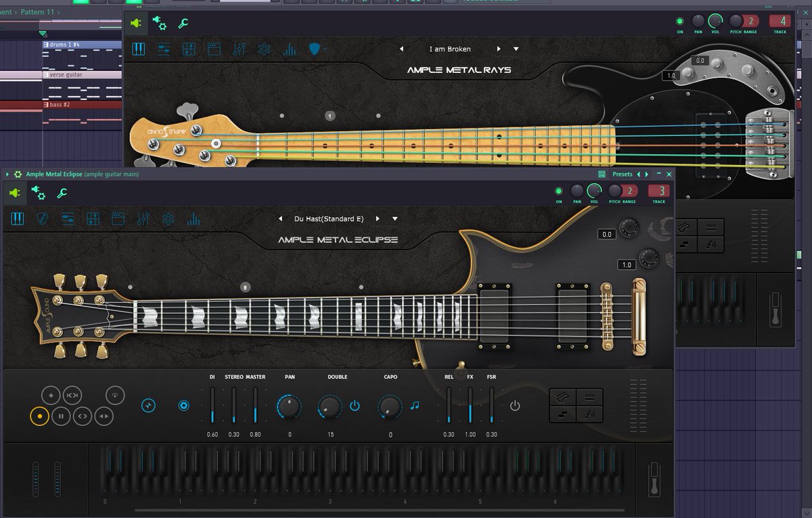Screen dimensions: 812x518
Task: Click angle-brackets button in Eclipse playback controls
Action: [83, 416]
